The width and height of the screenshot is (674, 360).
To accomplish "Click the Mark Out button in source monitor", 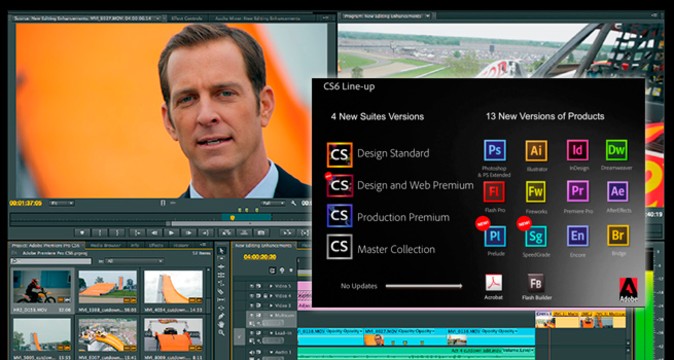I will pos(117,232).
